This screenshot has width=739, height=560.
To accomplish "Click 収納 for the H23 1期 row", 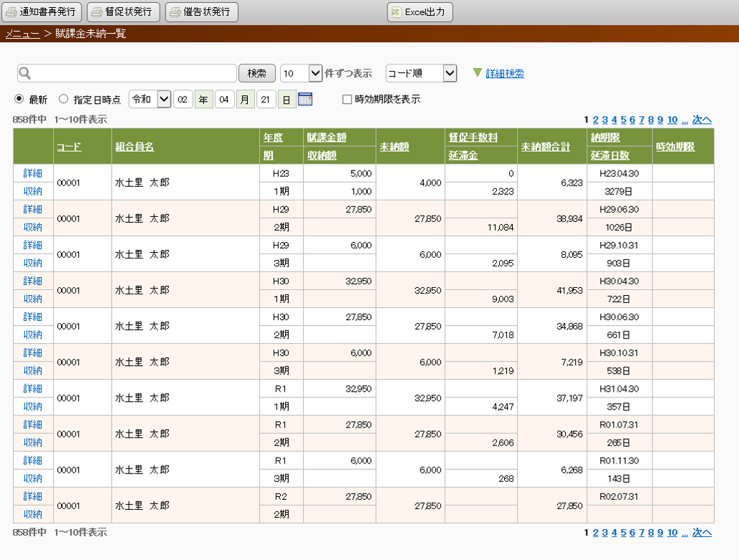I will point(33,191).
